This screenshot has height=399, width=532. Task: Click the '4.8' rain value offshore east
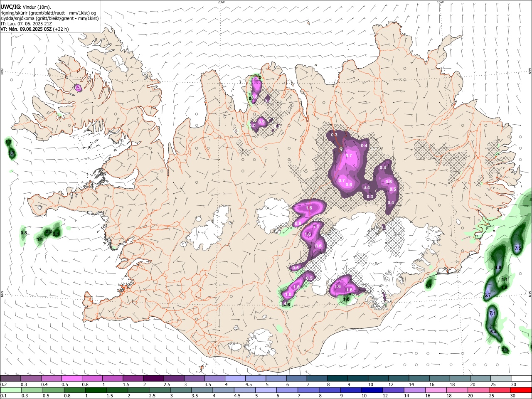(x=498, y=267)
